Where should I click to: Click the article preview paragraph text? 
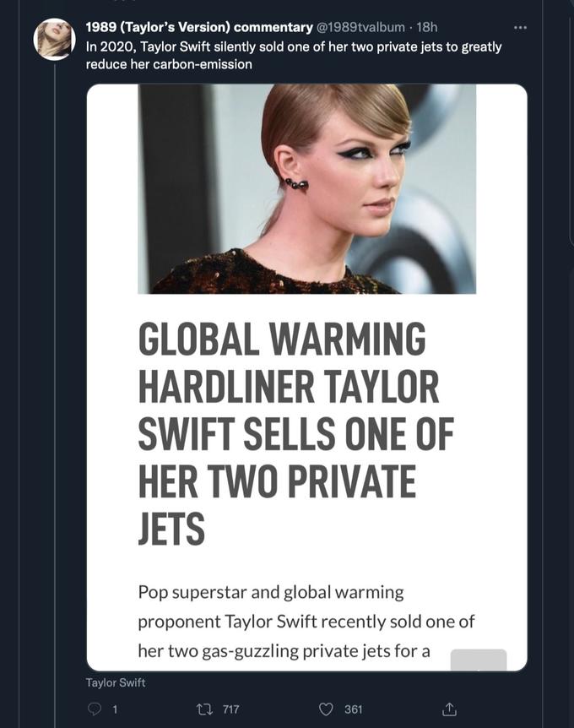306,620
